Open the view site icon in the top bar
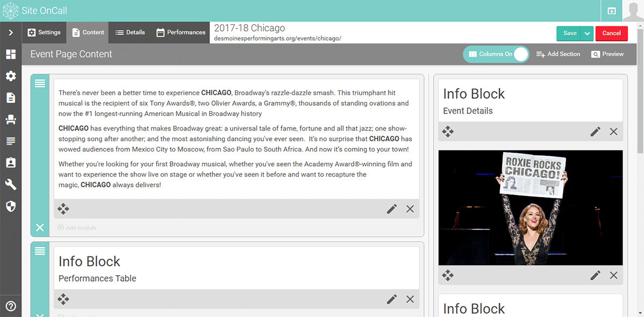This screenshot has height=317, width=644. (611, 11)
